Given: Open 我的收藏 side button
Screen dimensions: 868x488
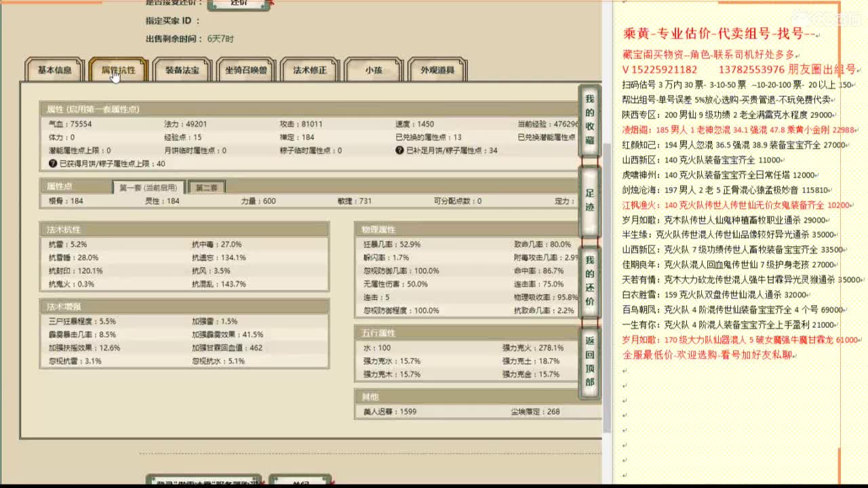Looking at the screenshot, I should pyautogui.click(x=589, y=120).
